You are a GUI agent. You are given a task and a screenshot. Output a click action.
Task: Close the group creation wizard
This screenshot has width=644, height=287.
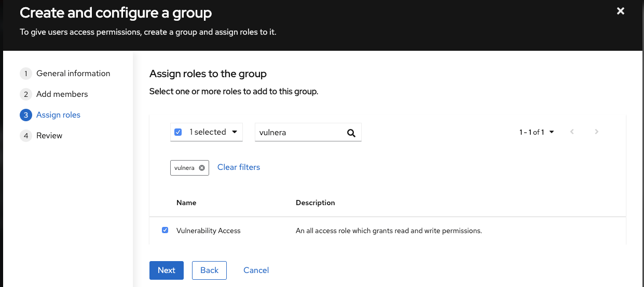[x=620, y=11]
